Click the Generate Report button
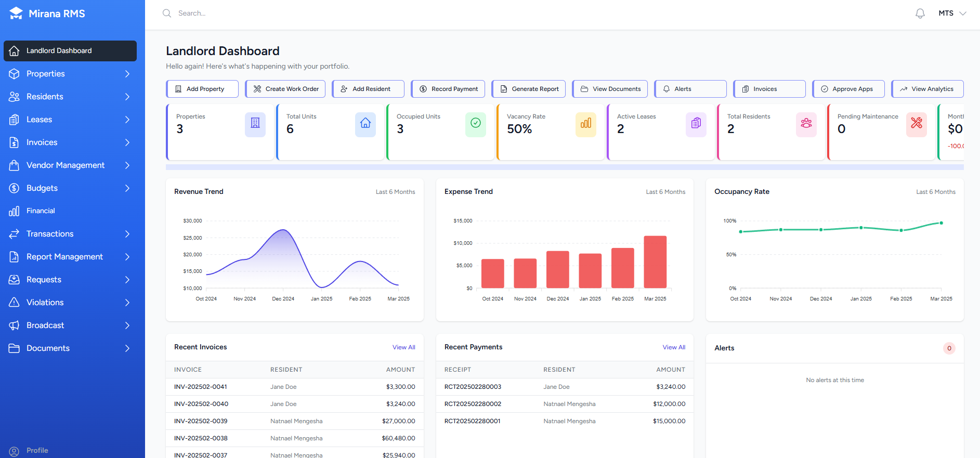This screenshot has height=458, width=980. click(x=529, y=89)
